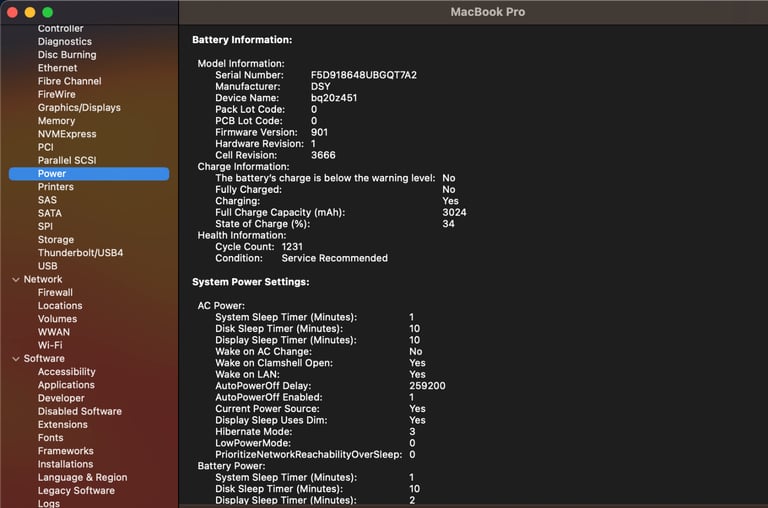Click the serial number F5D918648UBGQT7A2
This screenshot has height=508, width=768.
(x=364, y=75)
